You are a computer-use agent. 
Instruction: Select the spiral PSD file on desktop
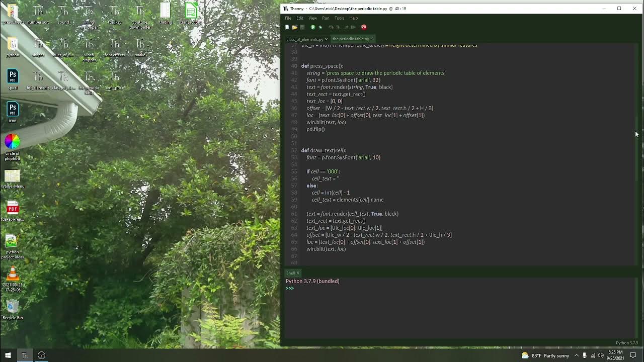[13, 79]
